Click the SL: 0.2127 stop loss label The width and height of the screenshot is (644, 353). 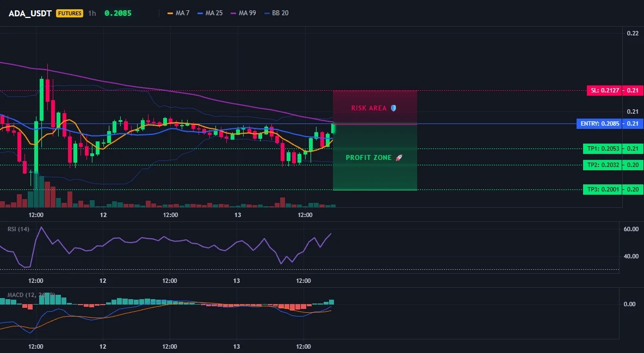(x=604, y=90)
